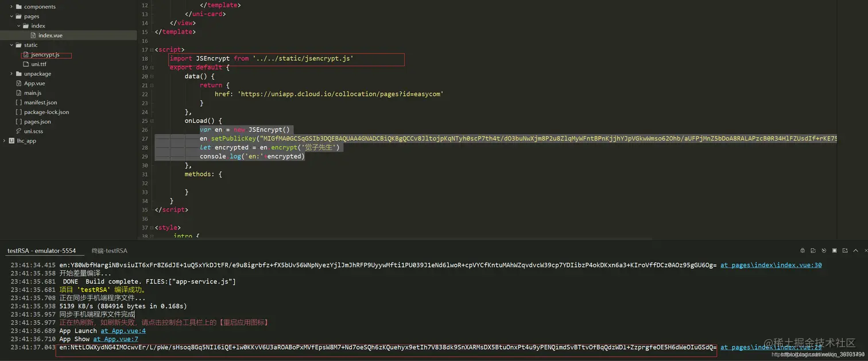
Task: Click the red hot-reload failure warning line
Action: [164, 322]
